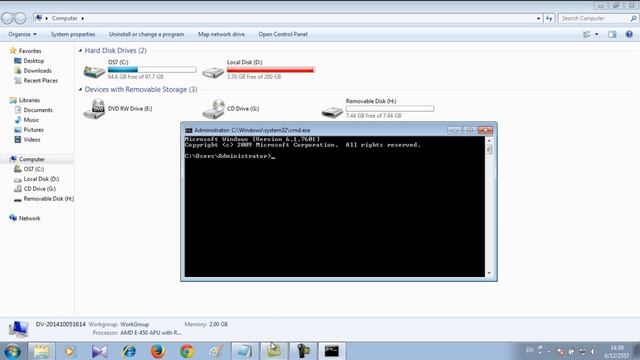Image resolution: width=640 pixels, height=360 pixels.
Task: Select the CD Drive (G:) icon
Action: coord(213,109)
